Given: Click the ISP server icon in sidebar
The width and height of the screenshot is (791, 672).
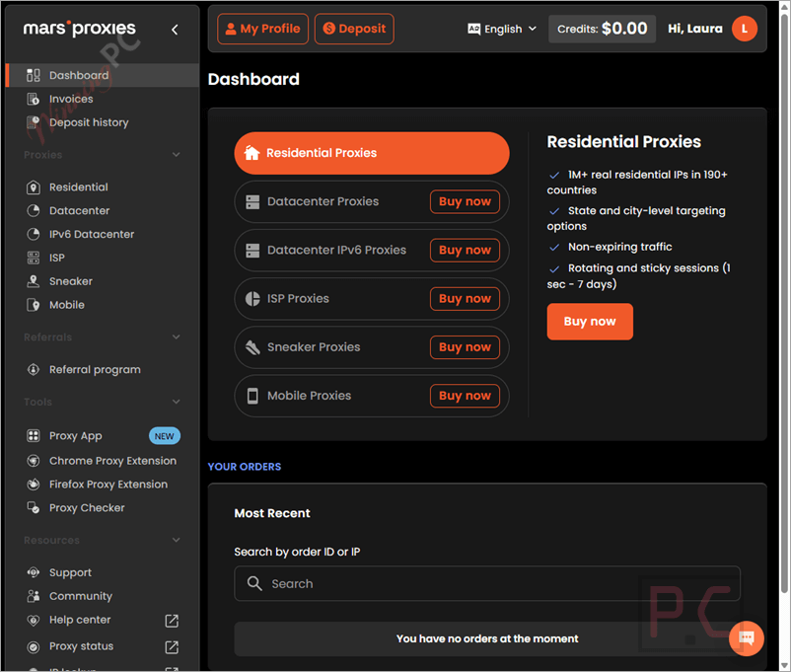Looking at the screenshot, I should click(x=34, y=258).
